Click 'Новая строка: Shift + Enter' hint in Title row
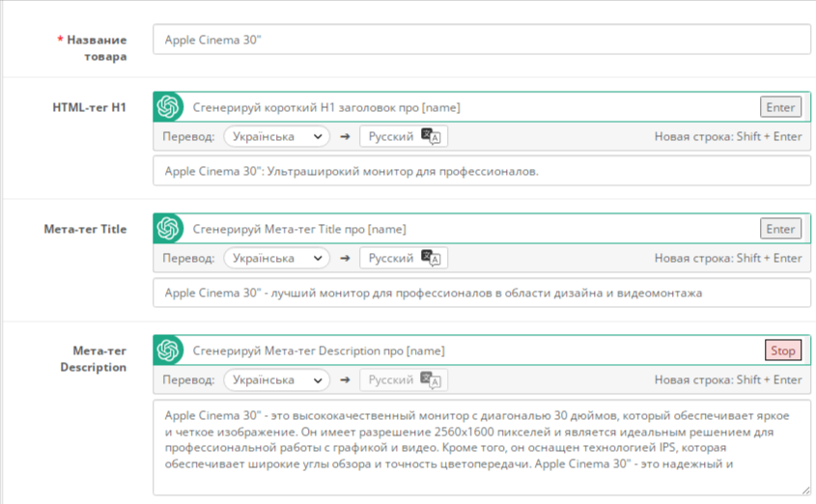Screen dimensions: 816x504 pyautogui.click(x=728, y=259)
